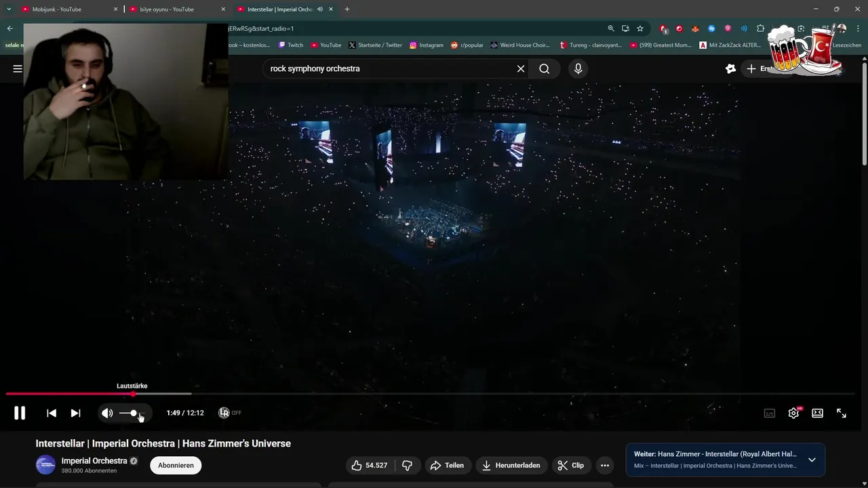Open the Greatest Mom bookmark
The width and height of the screenshot is (868, 488).
(660, 45)
